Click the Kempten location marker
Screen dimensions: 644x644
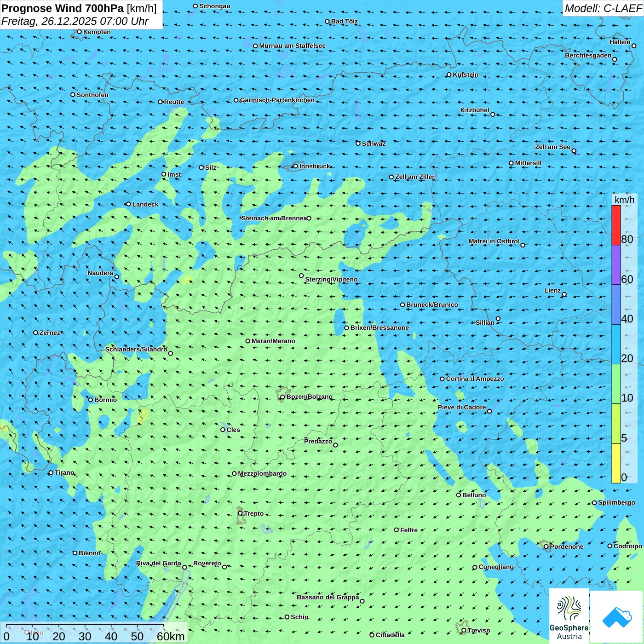point(79,32)
